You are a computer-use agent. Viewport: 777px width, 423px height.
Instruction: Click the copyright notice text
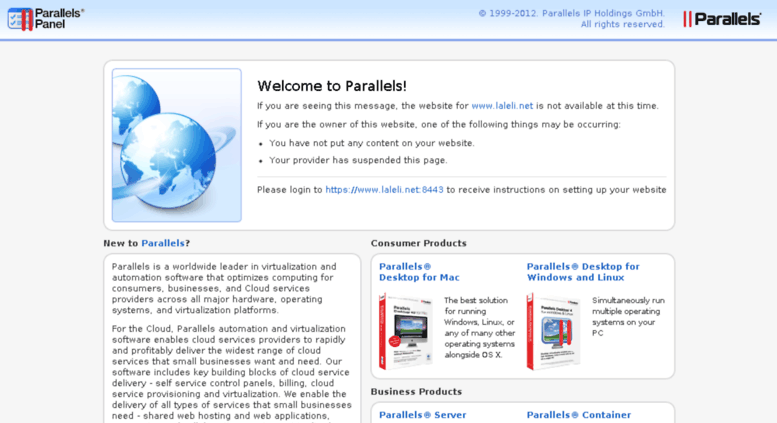coord(571,19)
